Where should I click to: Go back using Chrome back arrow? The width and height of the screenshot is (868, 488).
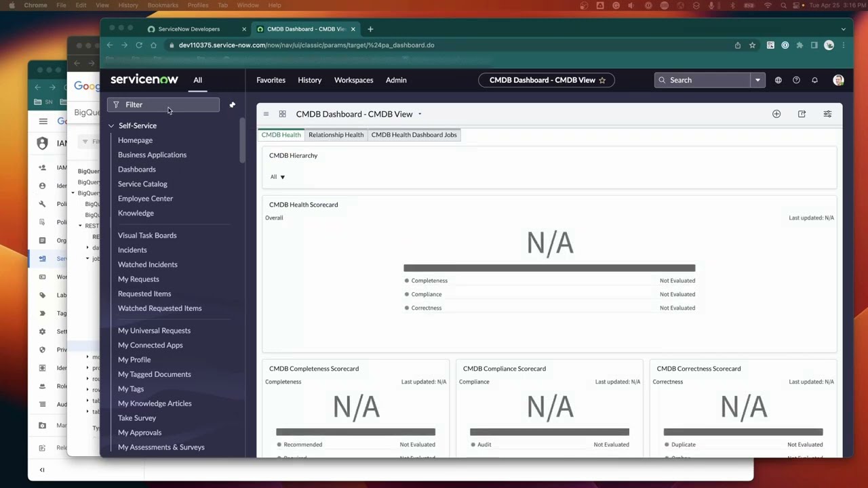(110, 45)
